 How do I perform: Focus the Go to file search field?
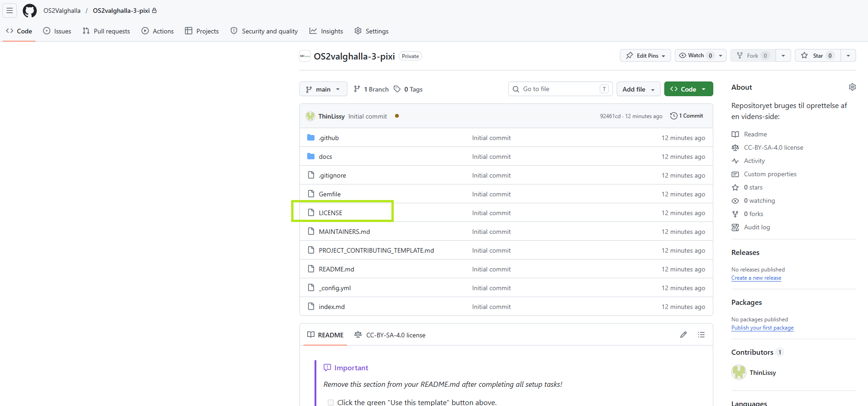(x=560, y=89)
